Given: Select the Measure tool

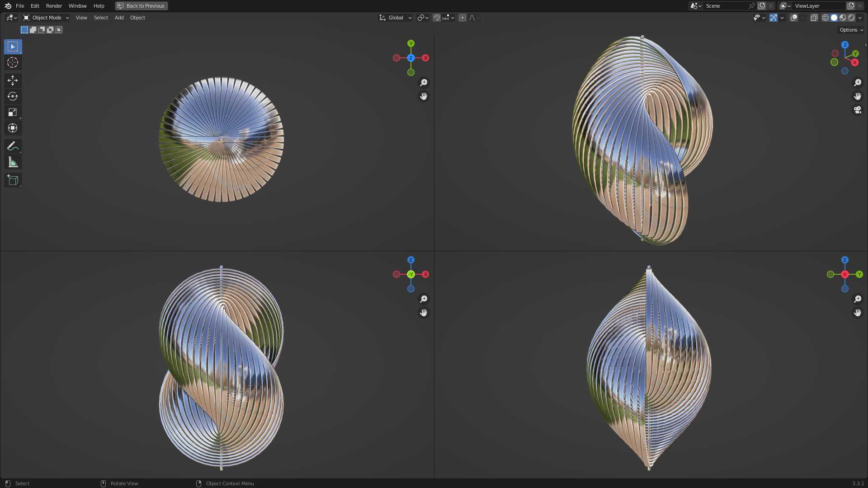Looking at the screenshot, I should click(x=13, y=162).
